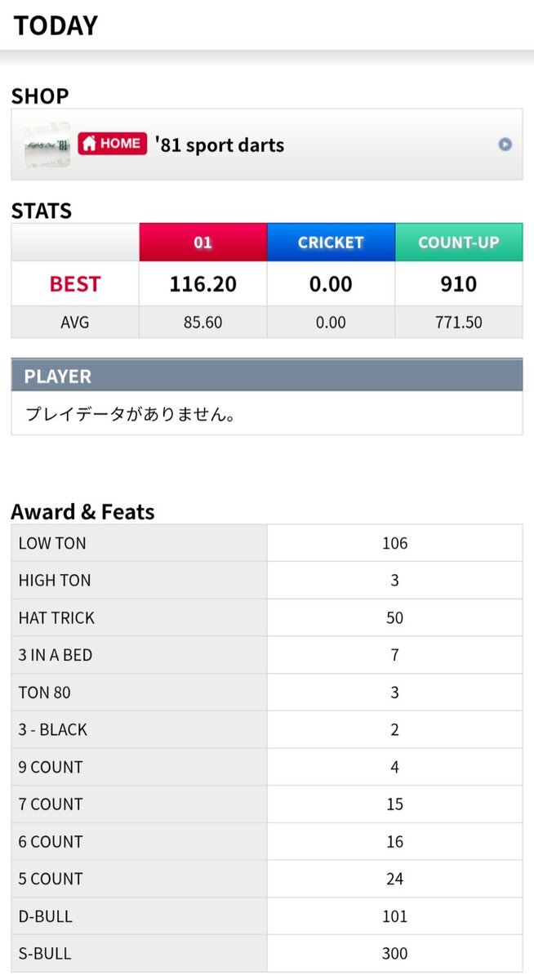Tap the red HOME badge icon
The width and height of the screenshot is (534, 980).
coord(113,144)
